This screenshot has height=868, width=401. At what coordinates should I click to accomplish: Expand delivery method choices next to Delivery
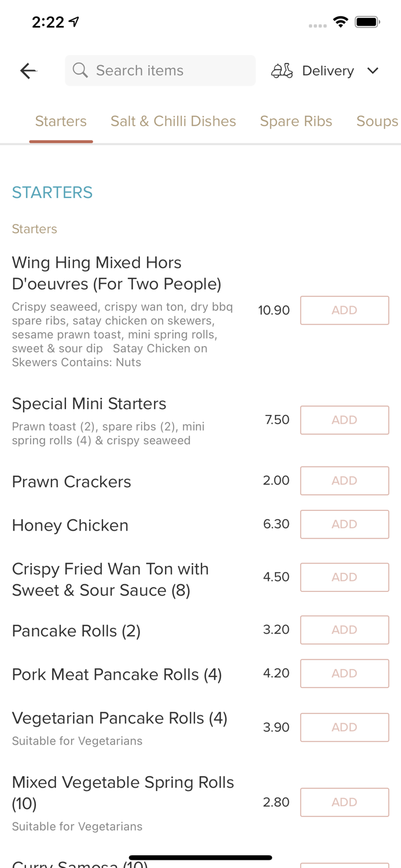point(373,71)
